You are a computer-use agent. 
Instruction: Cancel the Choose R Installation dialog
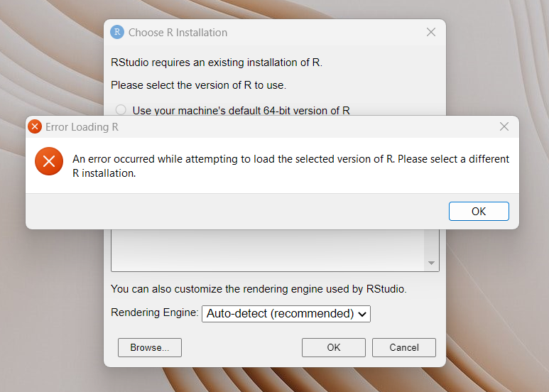click(x=404, y=347)
